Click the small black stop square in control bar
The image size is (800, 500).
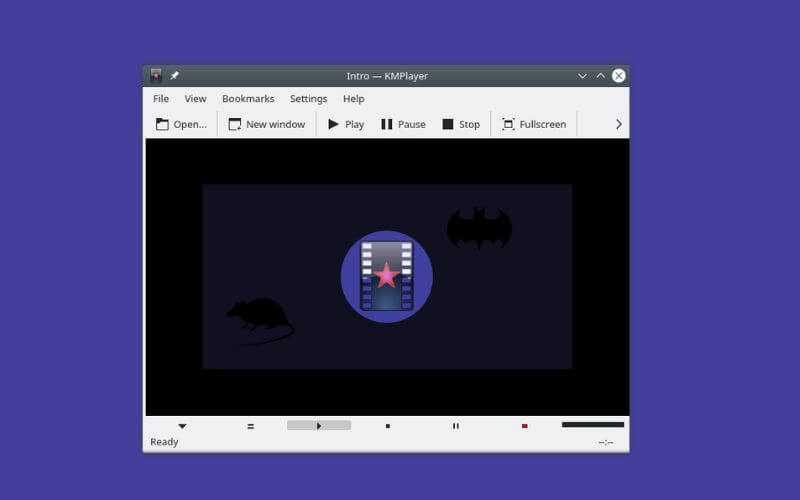(x=388, y=426)
